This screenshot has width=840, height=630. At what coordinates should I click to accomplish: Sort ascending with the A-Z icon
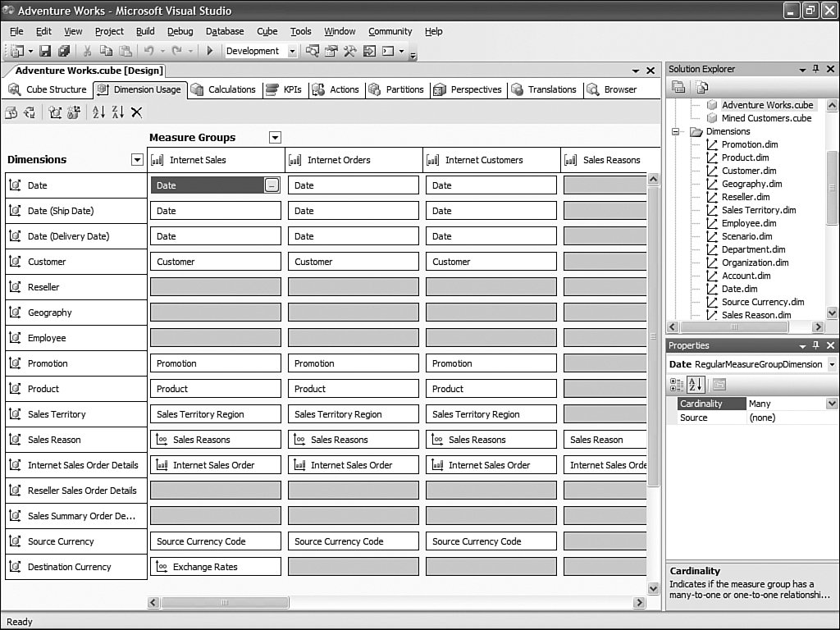[98, 112]
